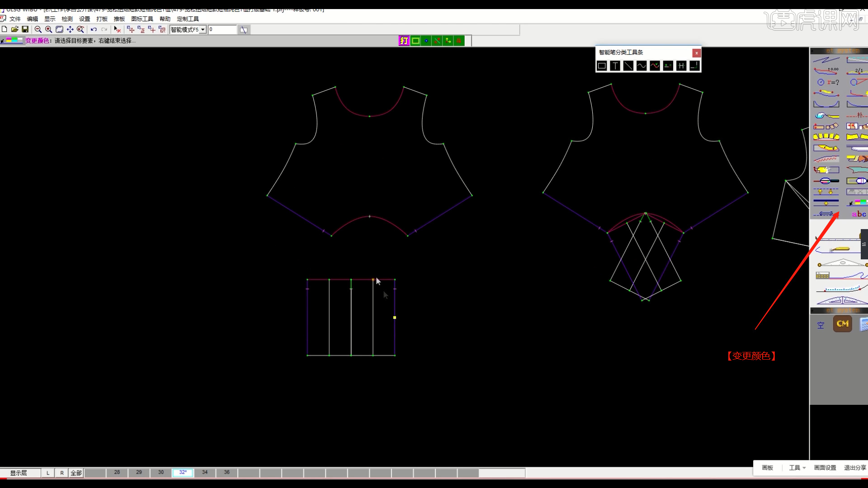Select the abc text tool
The height and width of the screenshot is (488, 868).
[x=859, y=214]
